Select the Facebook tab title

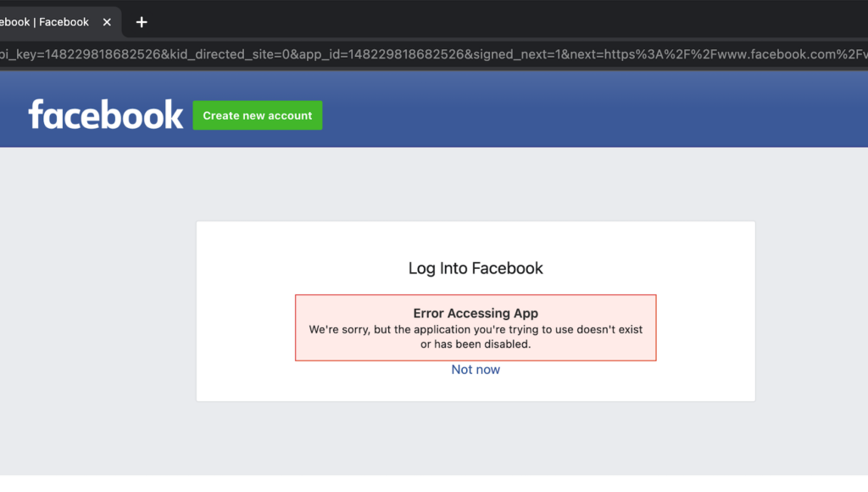click(47, 22)
